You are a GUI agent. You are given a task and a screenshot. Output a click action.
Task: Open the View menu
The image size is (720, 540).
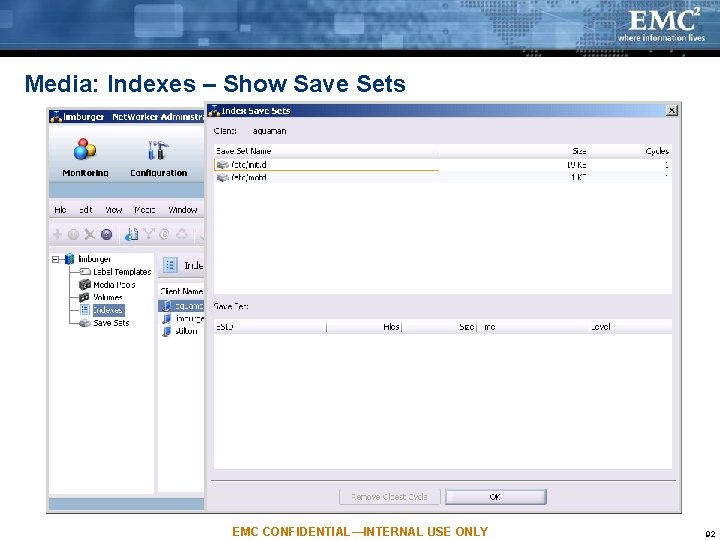114,210
